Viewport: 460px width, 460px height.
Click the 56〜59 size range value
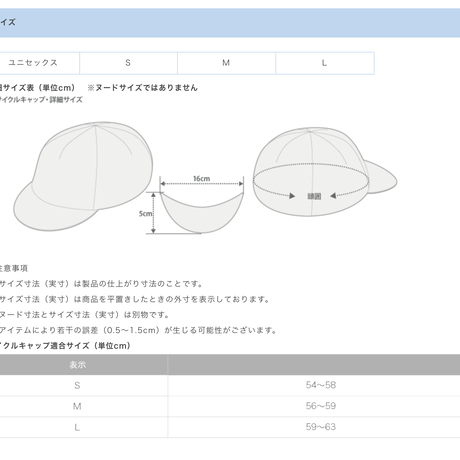tap(321, 406)
